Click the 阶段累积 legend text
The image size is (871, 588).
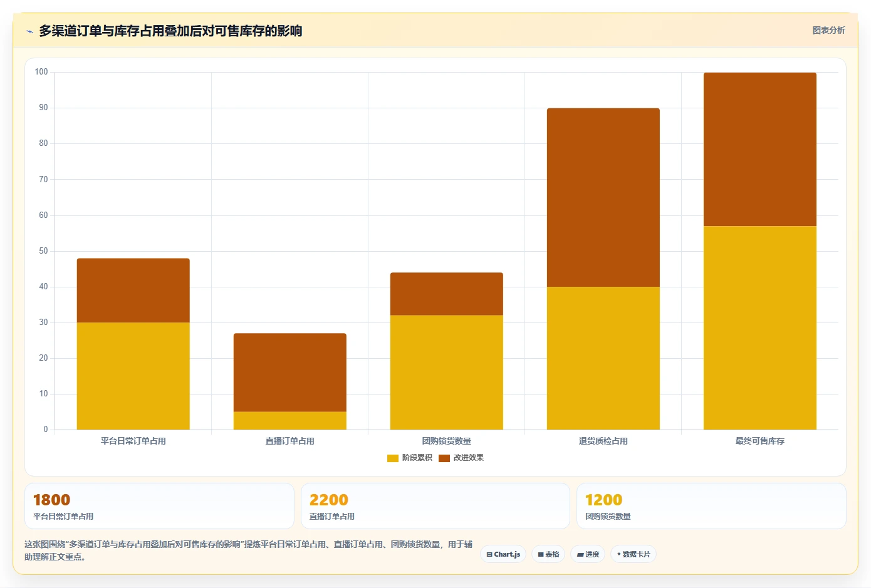(x=417, y=458)
